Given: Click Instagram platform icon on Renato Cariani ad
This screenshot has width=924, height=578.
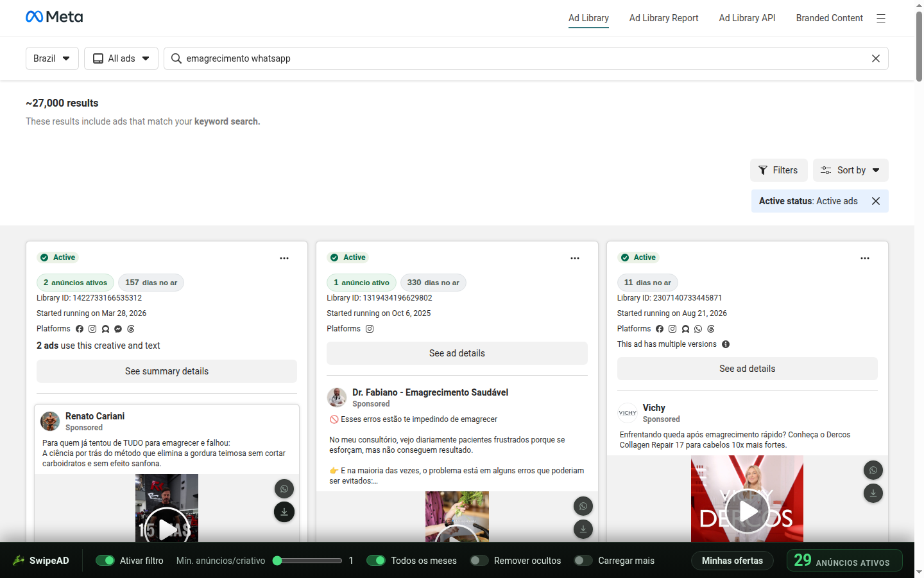Looking at the screenshot, I should click(92, 329).
